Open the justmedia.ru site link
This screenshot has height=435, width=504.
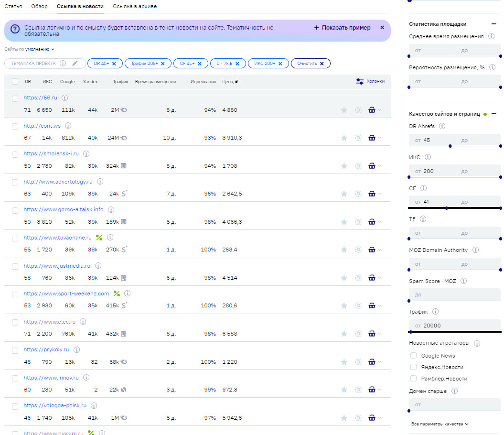(x=58, y=265)
